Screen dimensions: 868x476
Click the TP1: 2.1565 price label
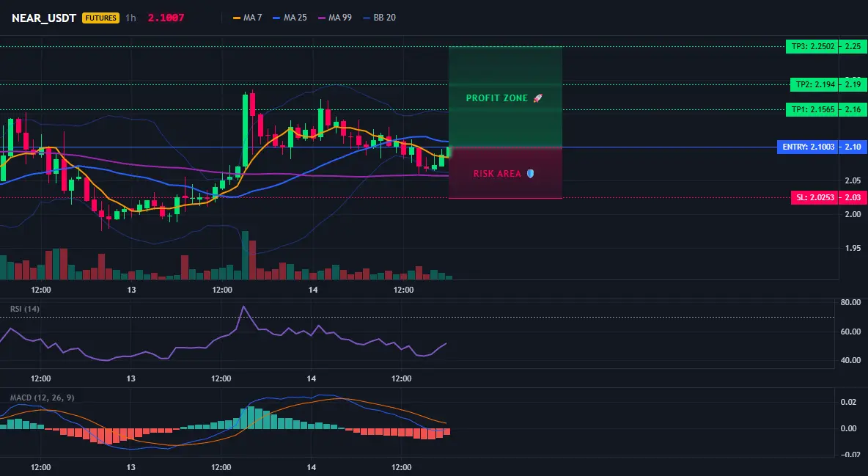[x=812, y=110]
